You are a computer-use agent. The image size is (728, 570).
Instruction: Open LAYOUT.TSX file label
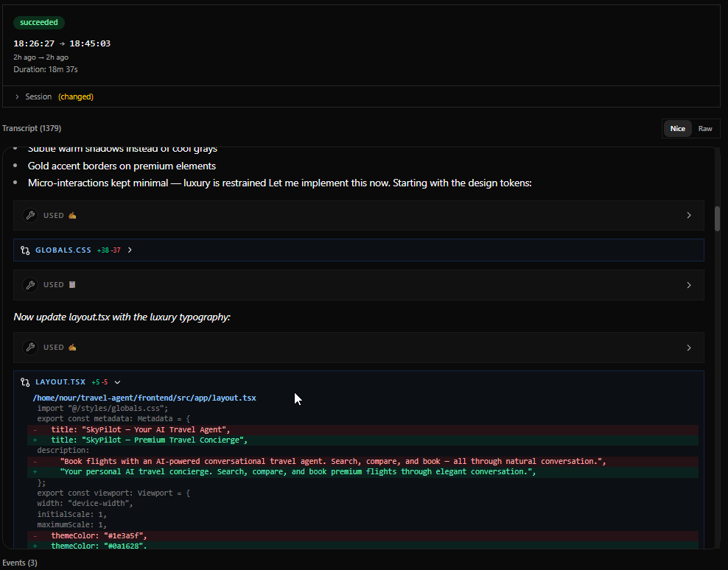point(60,382)
